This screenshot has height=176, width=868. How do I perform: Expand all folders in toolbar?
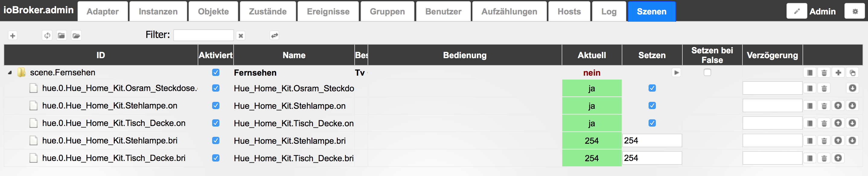point(76,35)
